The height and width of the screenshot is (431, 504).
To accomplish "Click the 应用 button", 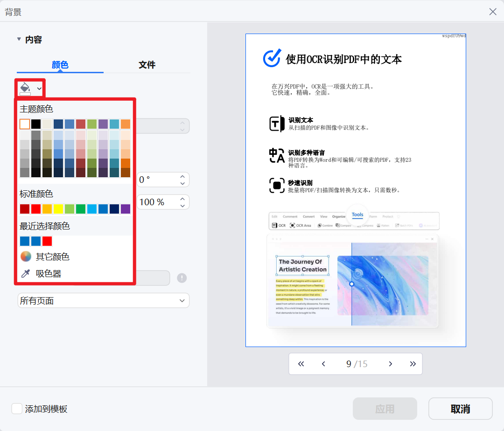I will 385,408.
